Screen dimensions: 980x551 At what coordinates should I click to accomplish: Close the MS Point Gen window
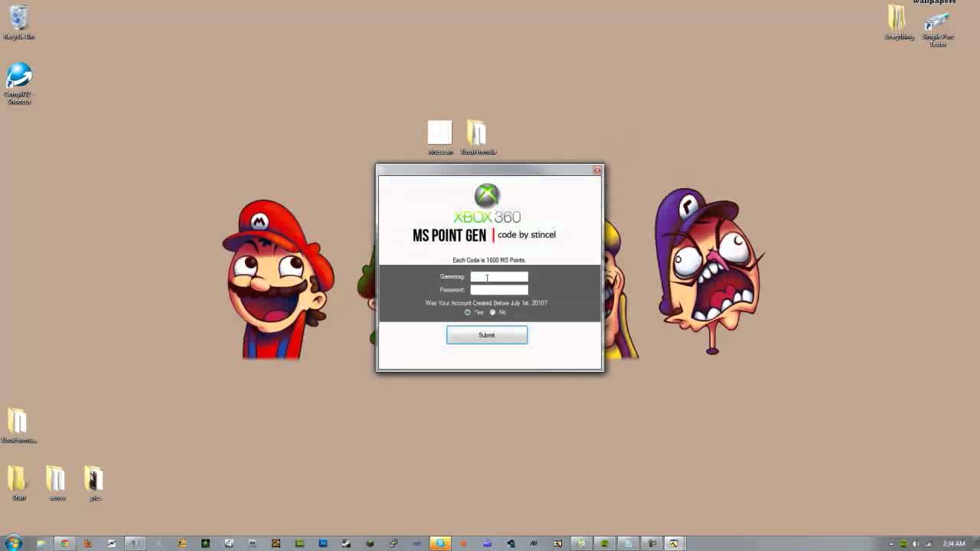click(x=596, y=170)
